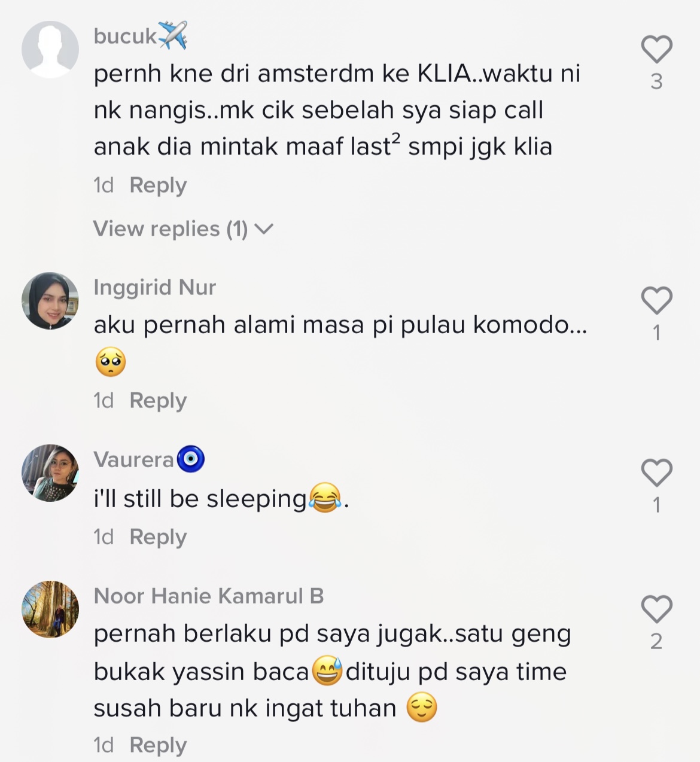Like Inggirid Nur's comment heart
700x762 pixels.
pyautogui.click(x=657, y=300)
